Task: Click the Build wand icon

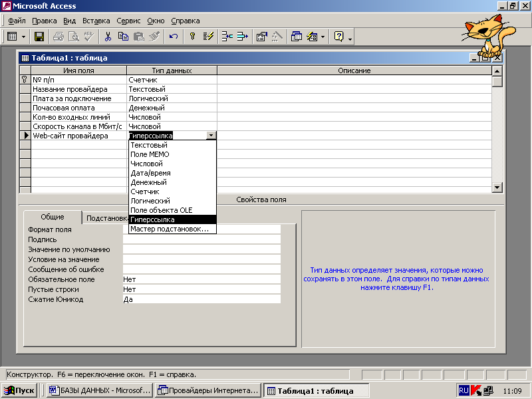Action: 277,37
